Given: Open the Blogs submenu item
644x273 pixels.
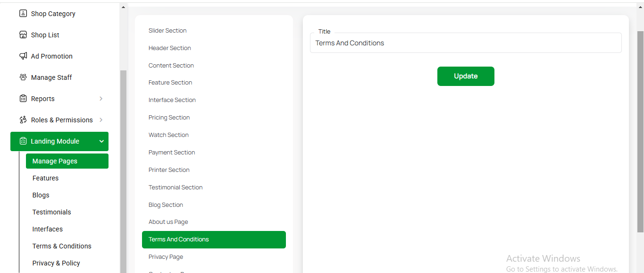Looking at the screenshot, I should pos(41,195).
